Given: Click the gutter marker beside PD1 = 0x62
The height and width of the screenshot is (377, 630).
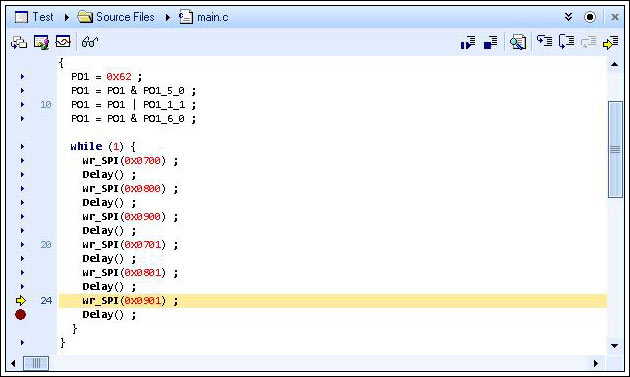Looking at the screenshot, I should click(x=22, y=76).
